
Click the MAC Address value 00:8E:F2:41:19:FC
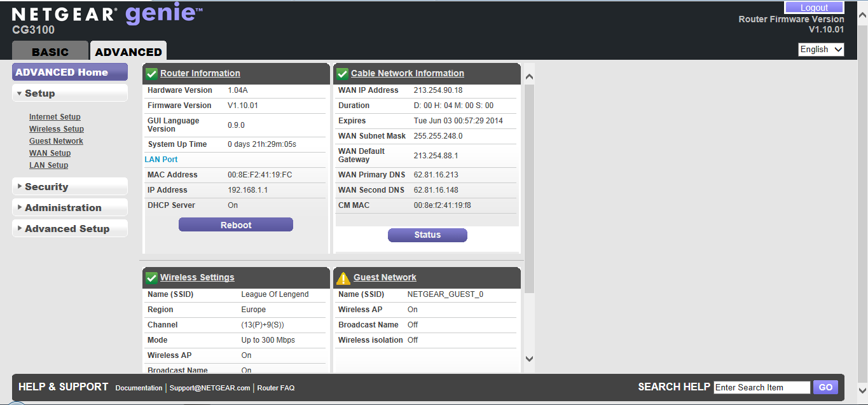click(260, 175)
